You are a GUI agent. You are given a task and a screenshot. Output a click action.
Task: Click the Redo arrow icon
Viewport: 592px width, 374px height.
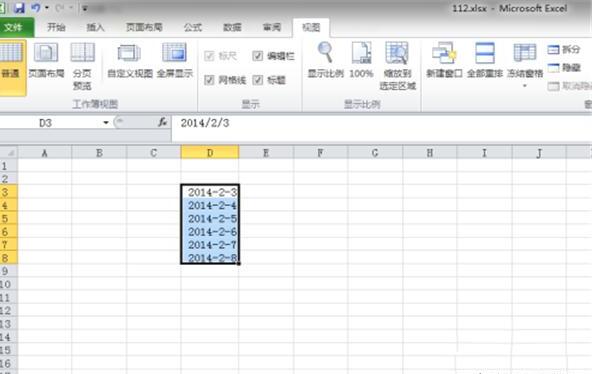[x=60, y=8]
